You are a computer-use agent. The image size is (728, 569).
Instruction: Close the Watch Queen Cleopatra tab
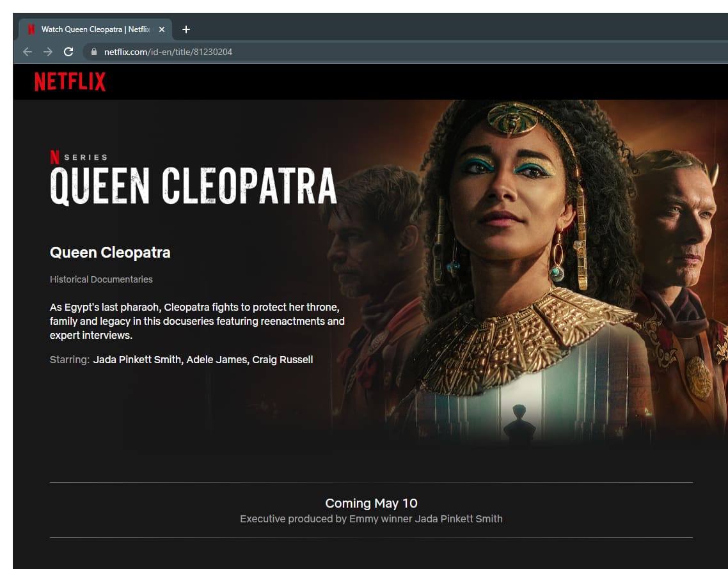162,29
